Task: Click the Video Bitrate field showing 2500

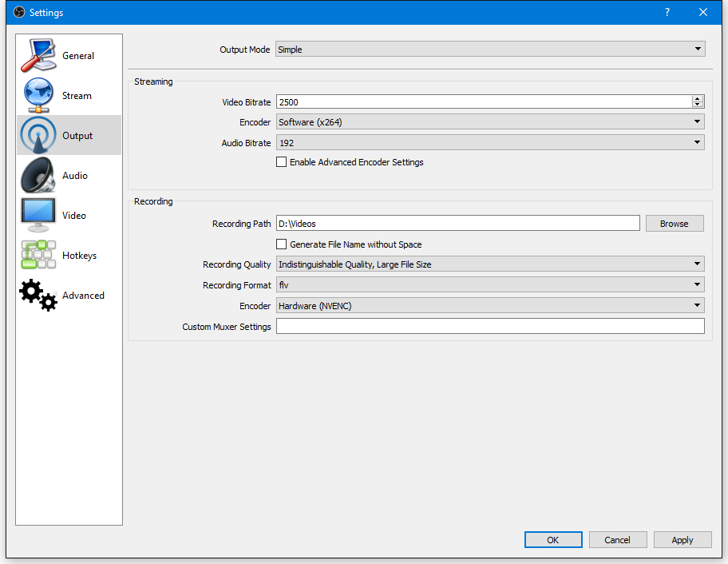Action: tap(484, 101)
